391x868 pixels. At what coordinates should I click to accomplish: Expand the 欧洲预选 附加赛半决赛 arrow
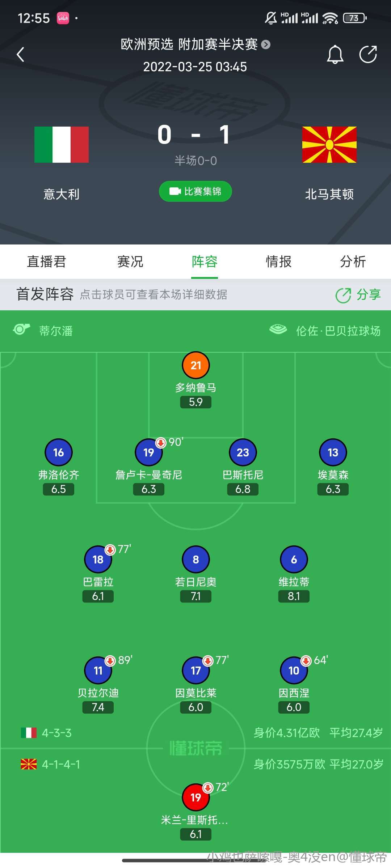point(266,44)
